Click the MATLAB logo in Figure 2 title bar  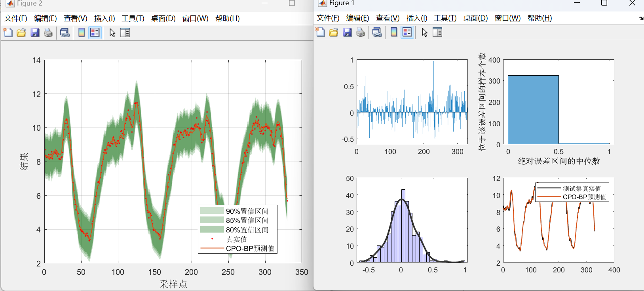[x=10, y=3]
